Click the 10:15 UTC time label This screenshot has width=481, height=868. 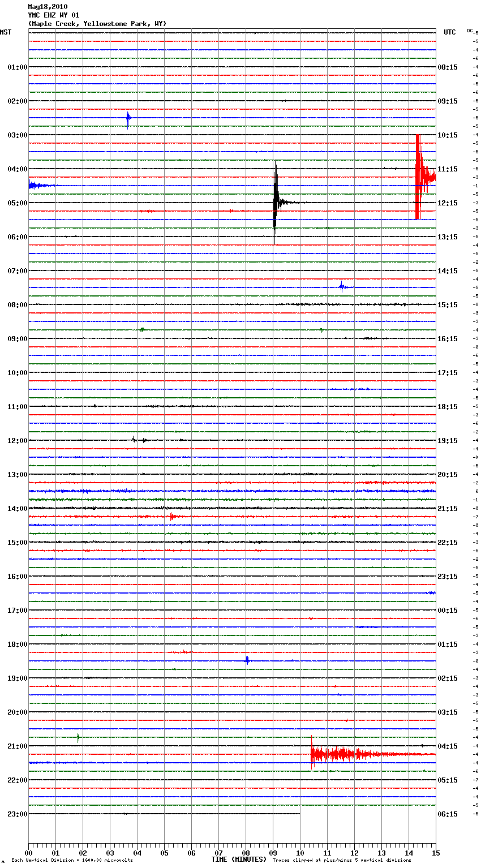coord(448,135)
